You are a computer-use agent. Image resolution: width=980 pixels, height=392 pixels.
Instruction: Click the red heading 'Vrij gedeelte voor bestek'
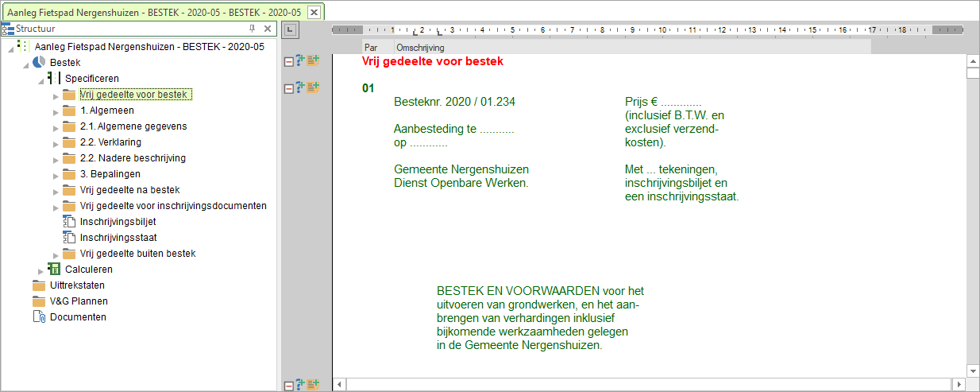(x=433, y=61)
